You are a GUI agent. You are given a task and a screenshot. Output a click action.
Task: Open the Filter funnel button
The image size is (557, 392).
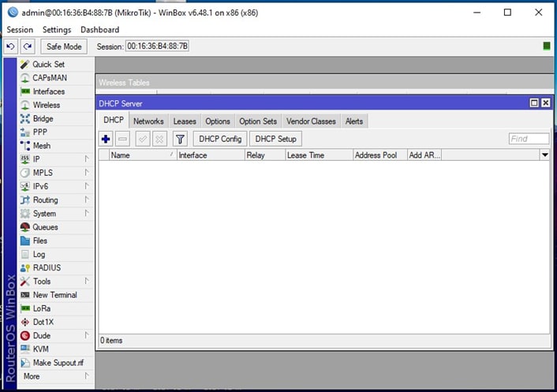[x=180, y=139]
